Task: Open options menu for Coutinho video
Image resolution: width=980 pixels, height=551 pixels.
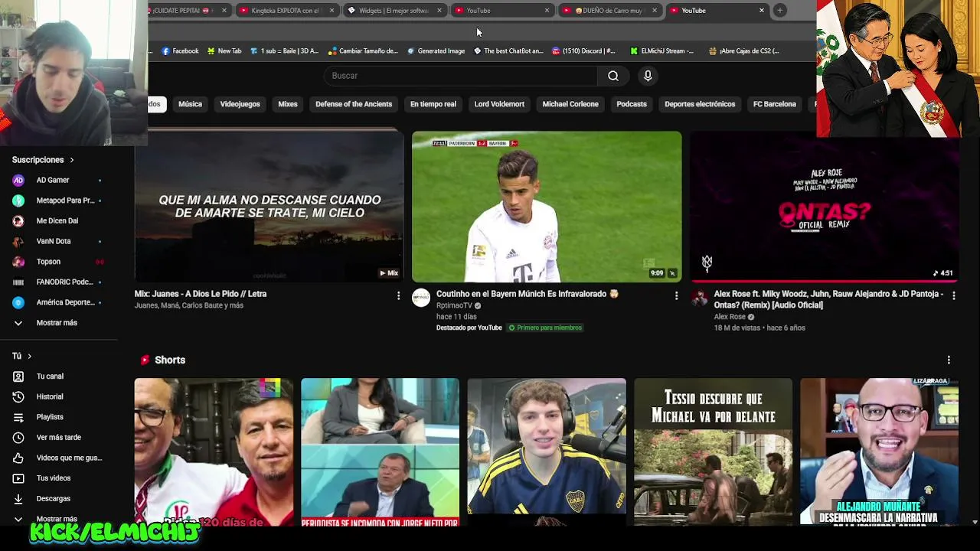Action: pyautogui.click(x=676, y=295)
